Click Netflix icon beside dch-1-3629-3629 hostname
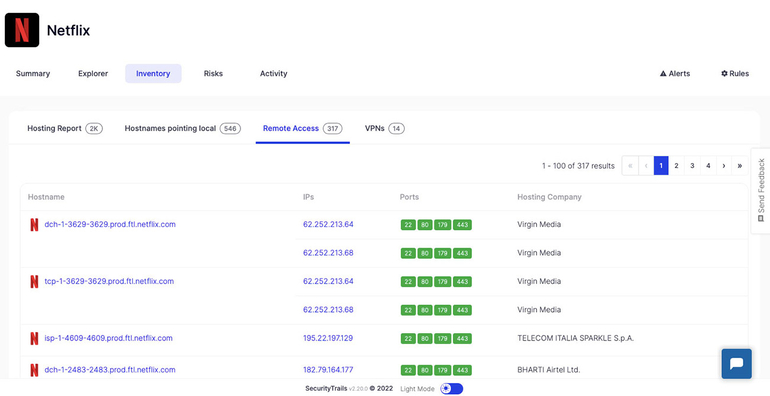This screenshot has width=770, height=396. [34, 225]
